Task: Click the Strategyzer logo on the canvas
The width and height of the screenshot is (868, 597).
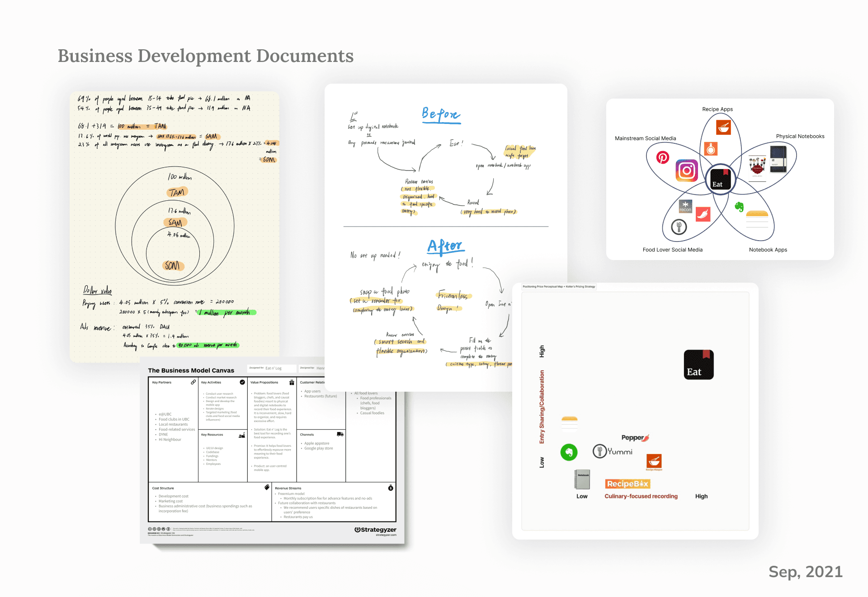Action: (376, 530)
